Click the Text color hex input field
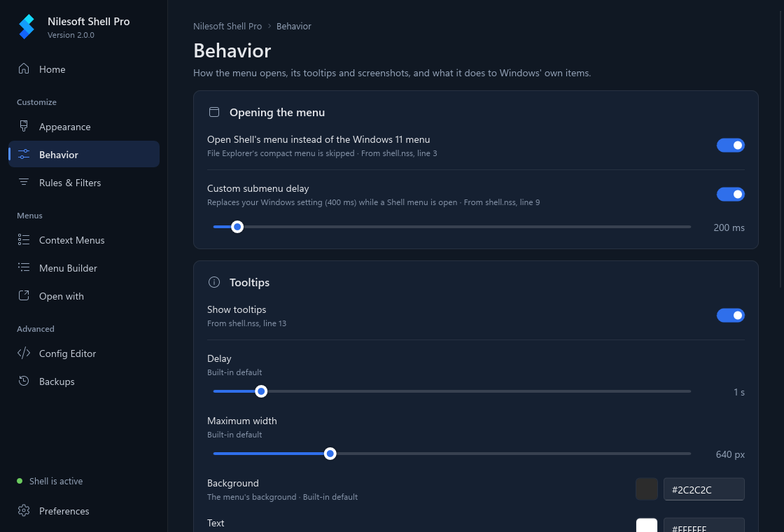The height and width of the screenshot is (532, 784). click(704, 525)
